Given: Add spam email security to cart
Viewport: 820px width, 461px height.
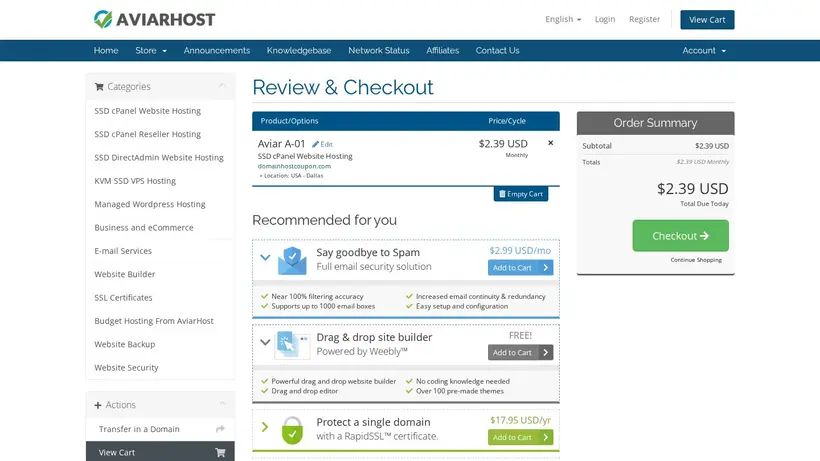Looking at the screenshot, I should (520, 268).
